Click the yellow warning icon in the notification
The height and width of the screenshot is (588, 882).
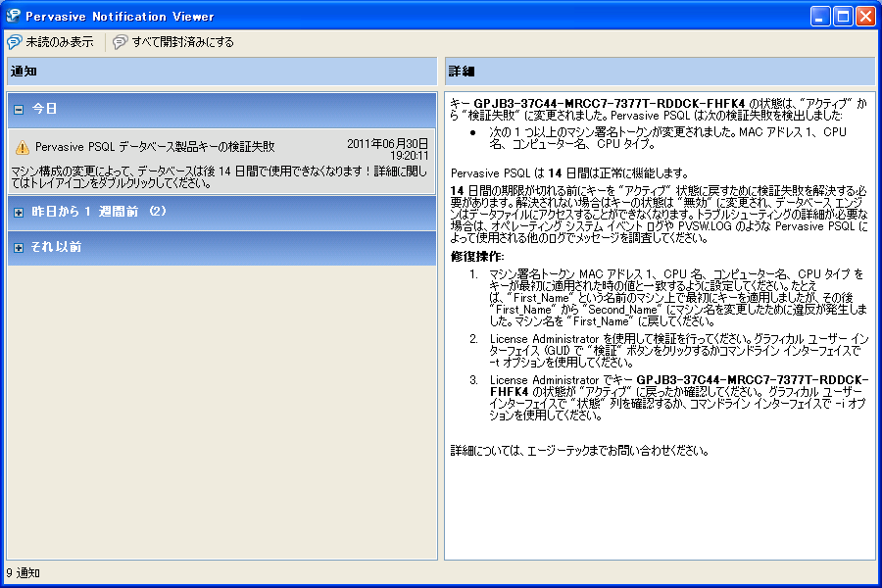point(23,147)
